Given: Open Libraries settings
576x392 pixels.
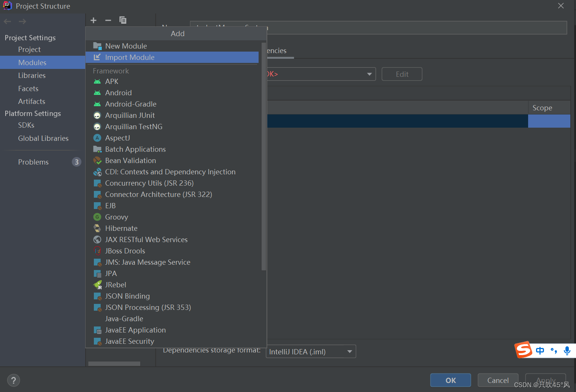Looking at the screenshot, I should click(x=43, y=75).
